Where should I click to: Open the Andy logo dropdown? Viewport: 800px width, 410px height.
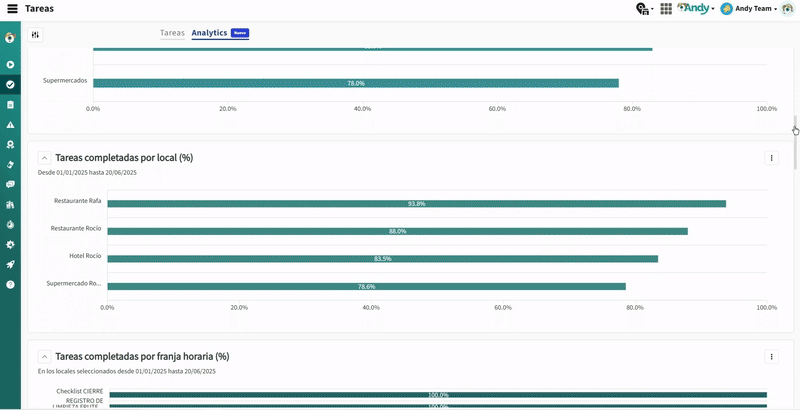696,8
